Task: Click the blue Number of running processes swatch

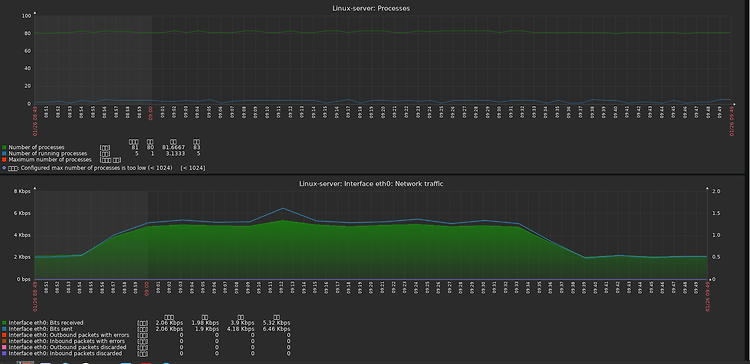Action: click(5, 154)
